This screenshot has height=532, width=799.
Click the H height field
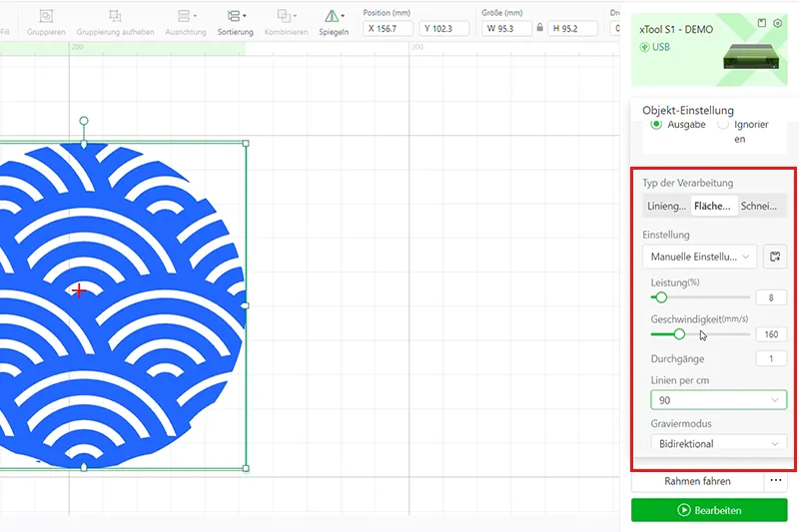coord(572,29)
